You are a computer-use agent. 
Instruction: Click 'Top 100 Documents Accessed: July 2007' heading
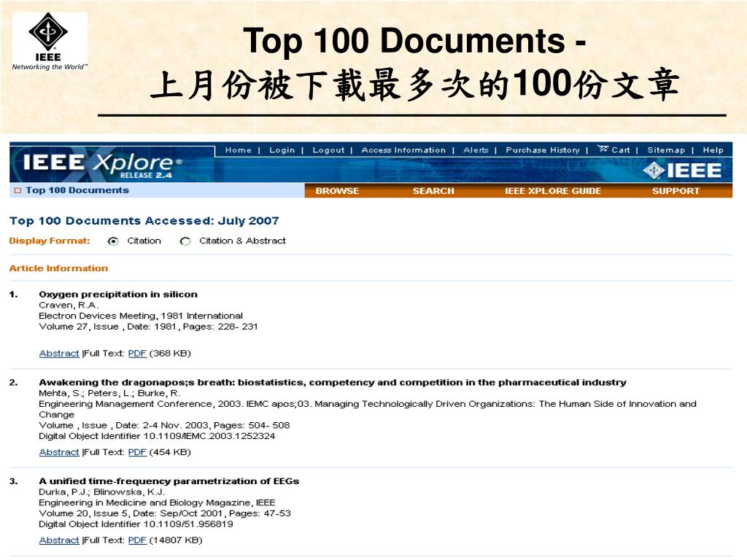coord(144,221)
